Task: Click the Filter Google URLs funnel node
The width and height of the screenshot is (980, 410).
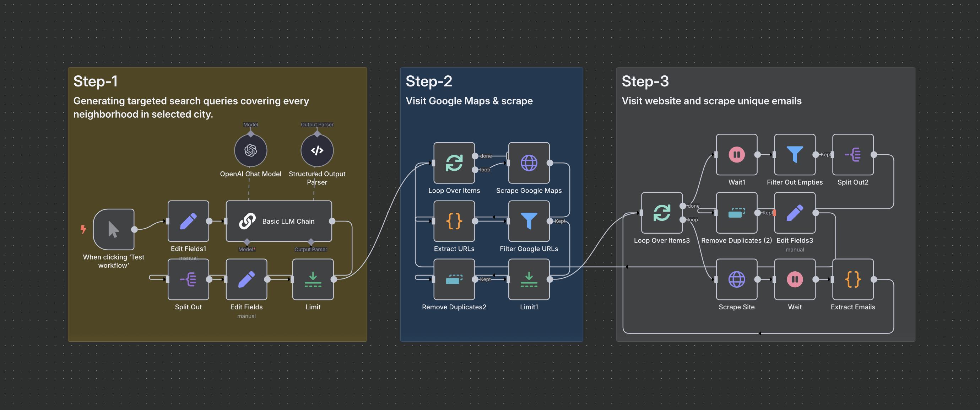Action: (529, 221)
